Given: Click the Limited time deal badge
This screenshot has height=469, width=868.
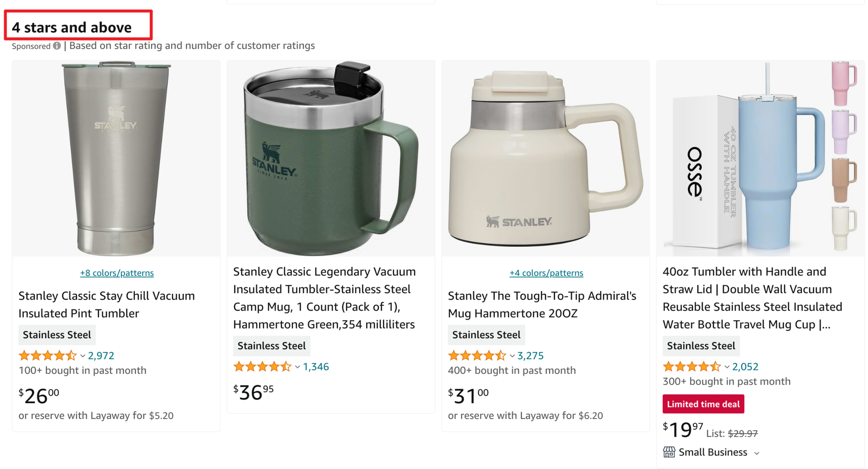Looking at the screenshot, I should pyautogui.click(x=703, y=404).
